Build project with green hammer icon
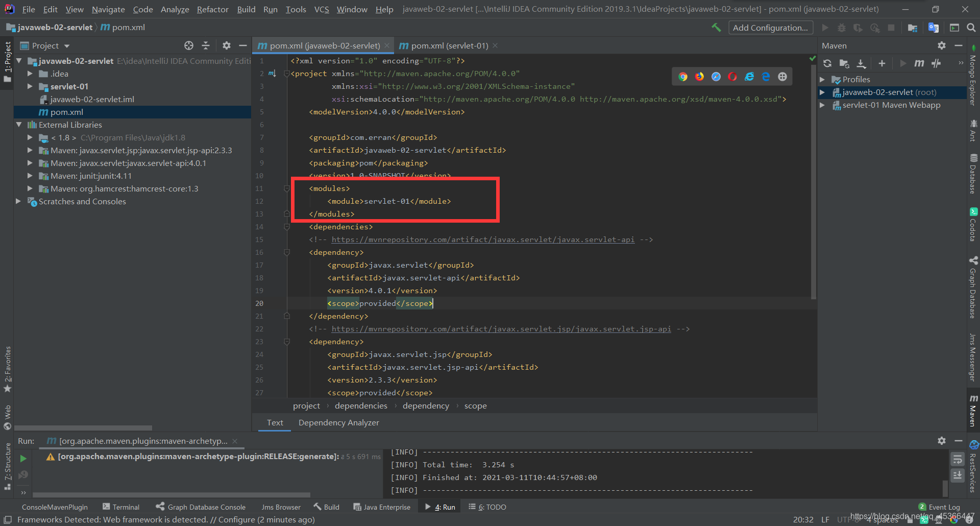980x526 pixels. point(717,28)
